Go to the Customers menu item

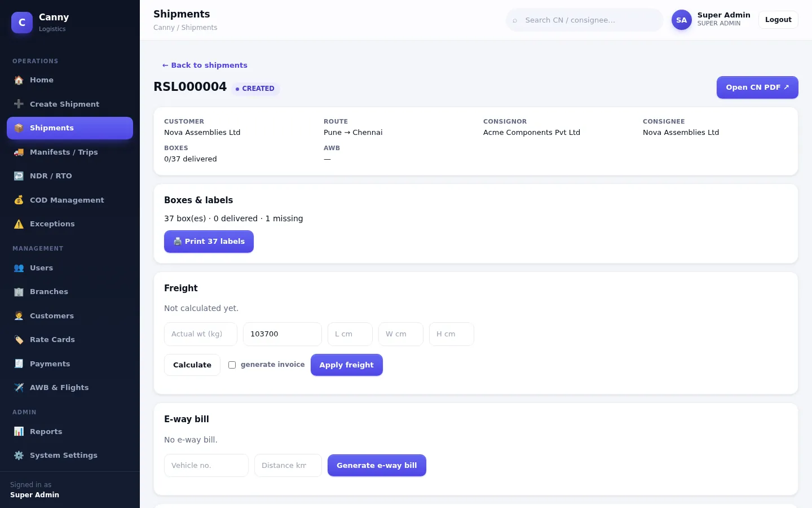pos(70,316)
